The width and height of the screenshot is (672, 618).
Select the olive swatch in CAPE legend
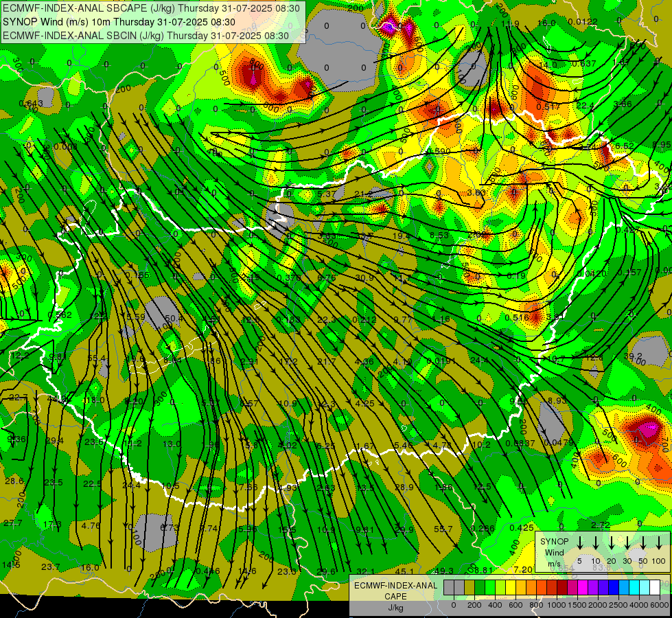(x=470, y=587)
